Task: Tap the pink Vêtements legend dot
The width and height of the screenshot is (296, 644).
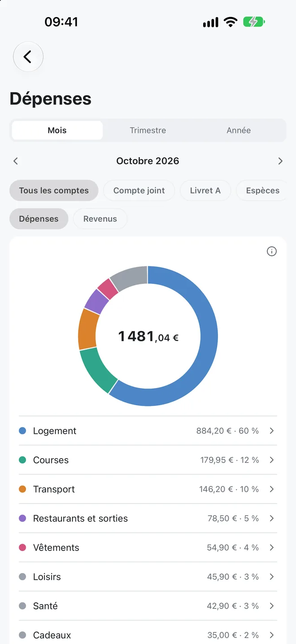Action: [x=22, y=547]
